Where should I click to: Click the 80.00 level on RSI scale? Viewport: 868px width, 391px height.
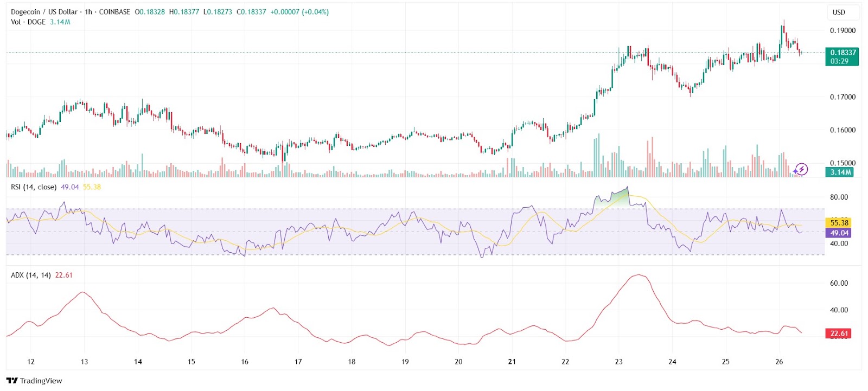(x=839, y=197)
